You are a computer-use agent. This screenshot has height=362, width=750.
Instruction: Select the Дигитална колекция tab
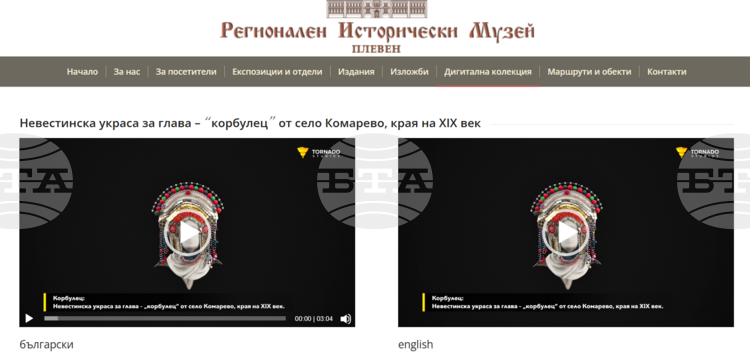pos(488,72)
